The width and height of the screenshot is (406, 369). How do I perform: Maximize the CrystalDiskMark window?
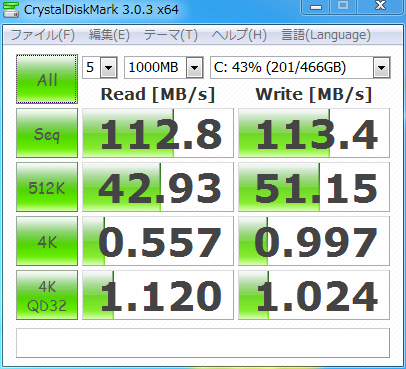(x=343, y=7)
